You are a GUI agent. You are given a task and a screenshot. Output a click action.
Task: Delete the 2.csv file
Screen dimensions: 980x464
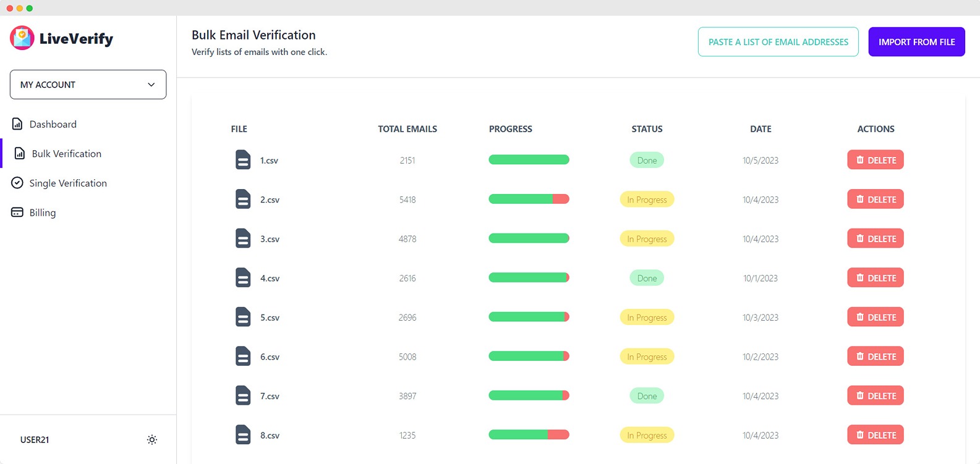[875, 200]
